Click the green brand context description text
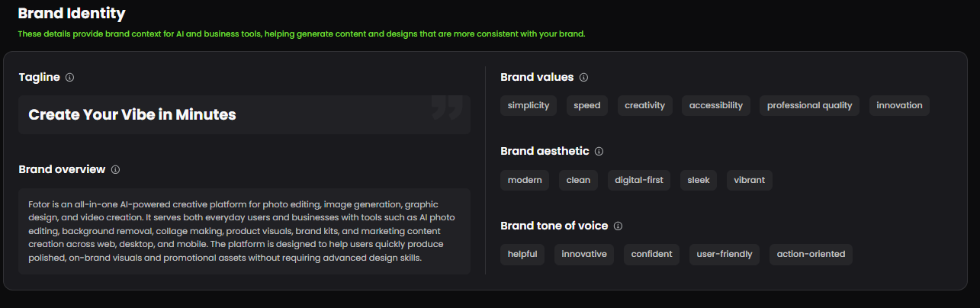 coord(301,34)
